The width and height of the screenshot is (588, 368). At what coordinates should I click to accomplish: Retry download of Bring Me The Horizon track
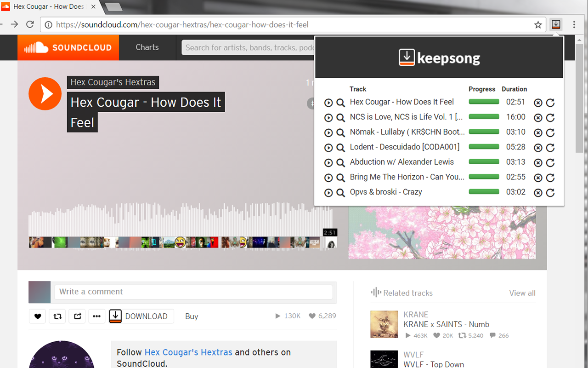coord(550,178)
